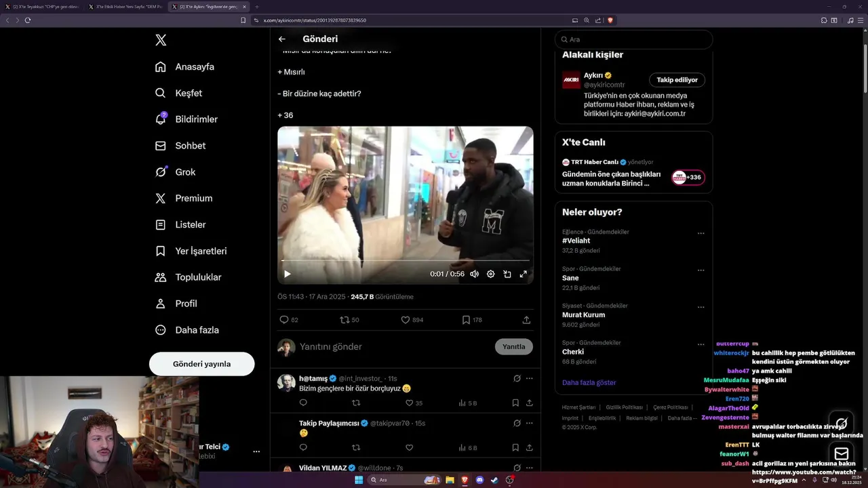868x488 pixels.
Task: Open Yer İşaretleri bookmarks
Action: [191, 251]
